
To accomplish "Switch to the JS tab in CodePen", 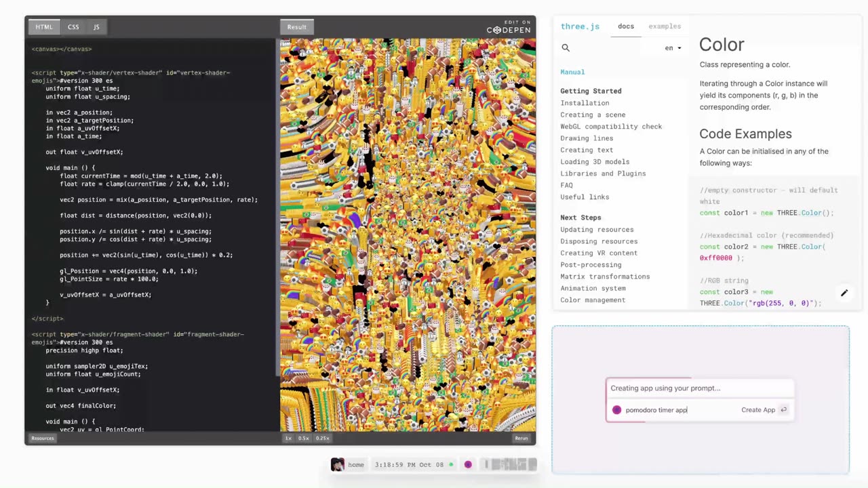I will pos(96,27).
